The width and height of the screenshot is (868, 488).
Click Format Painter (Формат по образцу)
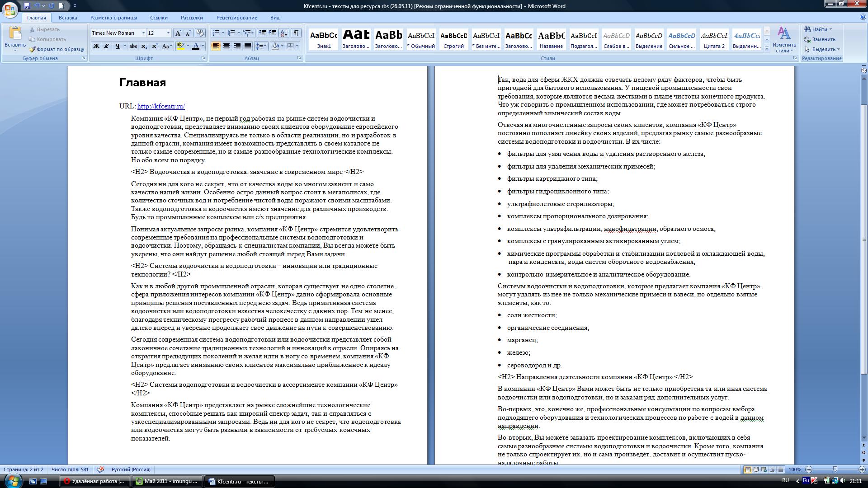57,49
